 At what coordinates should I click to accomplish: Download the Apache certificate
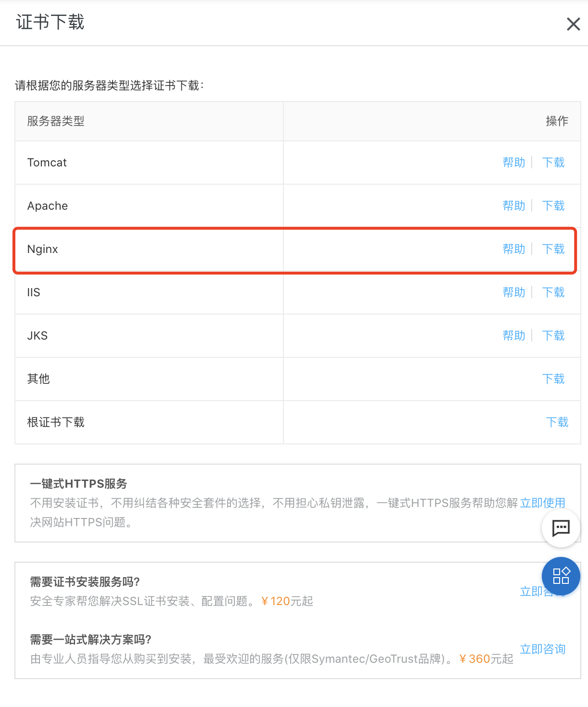(553, 206)
